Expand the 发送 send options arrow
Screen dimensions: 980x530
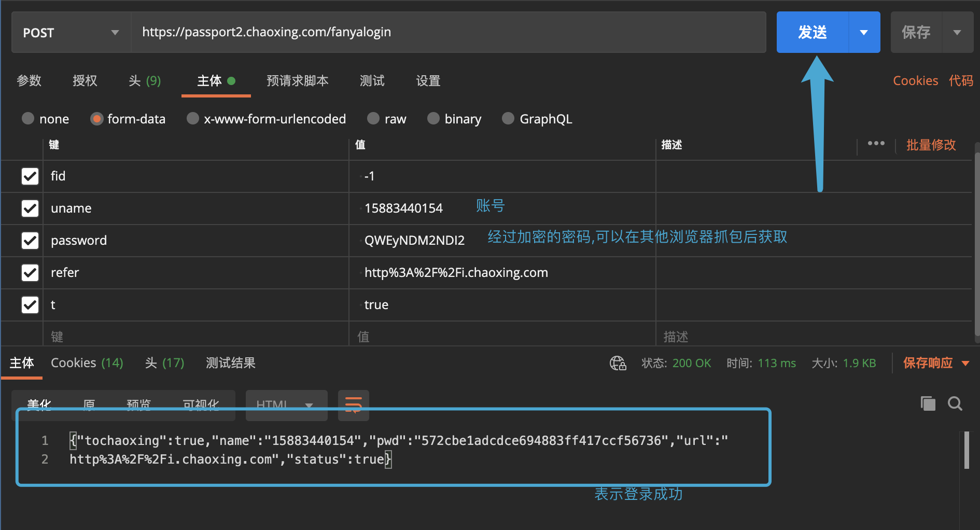[x=864, y=33]
